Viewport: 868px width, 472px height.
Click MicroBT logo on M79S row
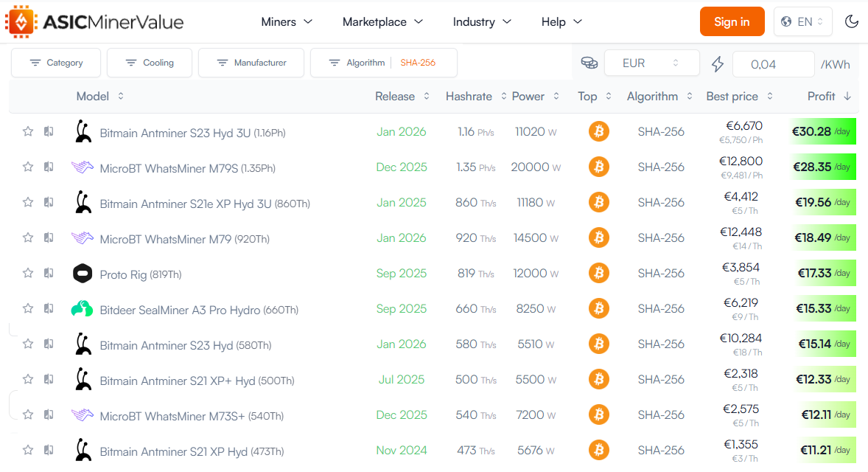pos(83,167)
